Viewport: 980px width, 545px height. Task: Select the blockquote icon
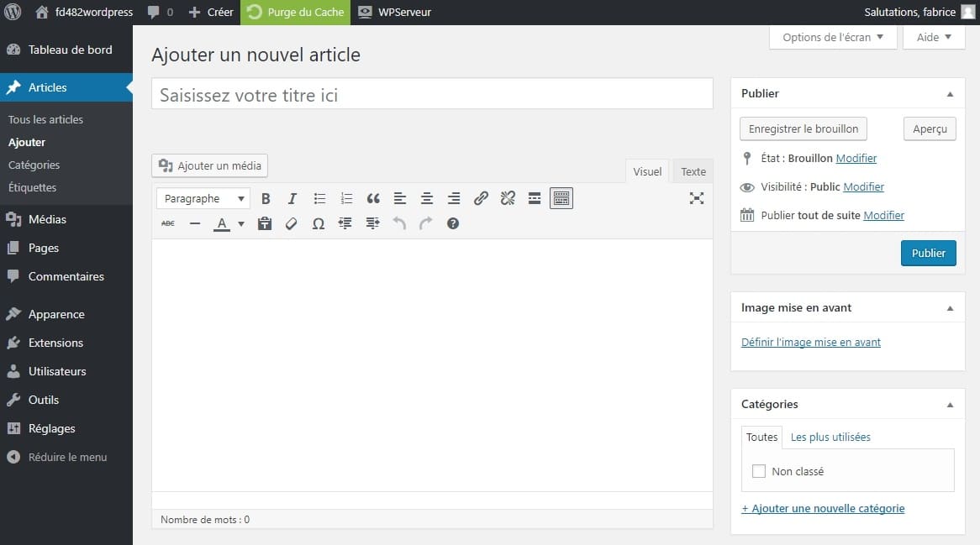pyautogui.click(x=372, y=198)
